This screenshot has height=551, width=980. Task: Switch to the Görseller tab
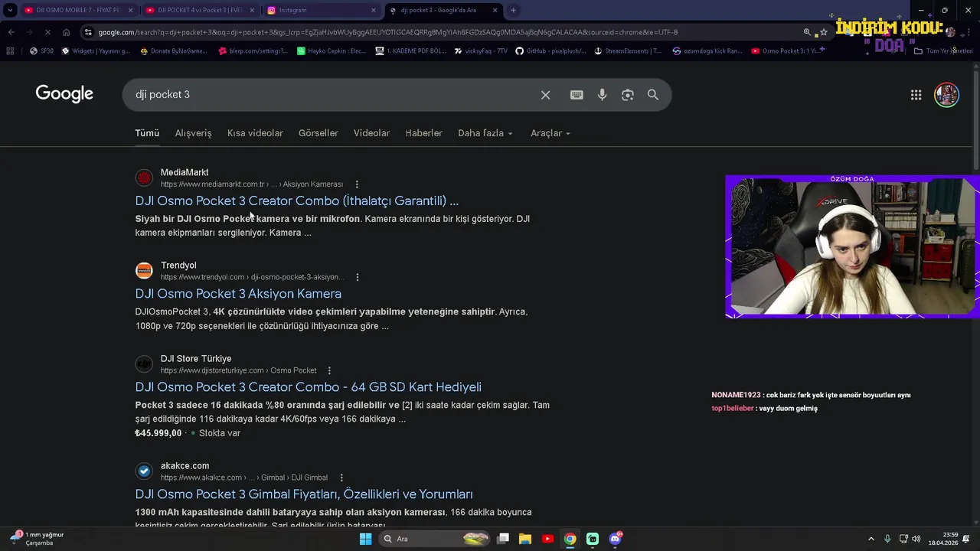pyautogui.click(x=318, y=133)
